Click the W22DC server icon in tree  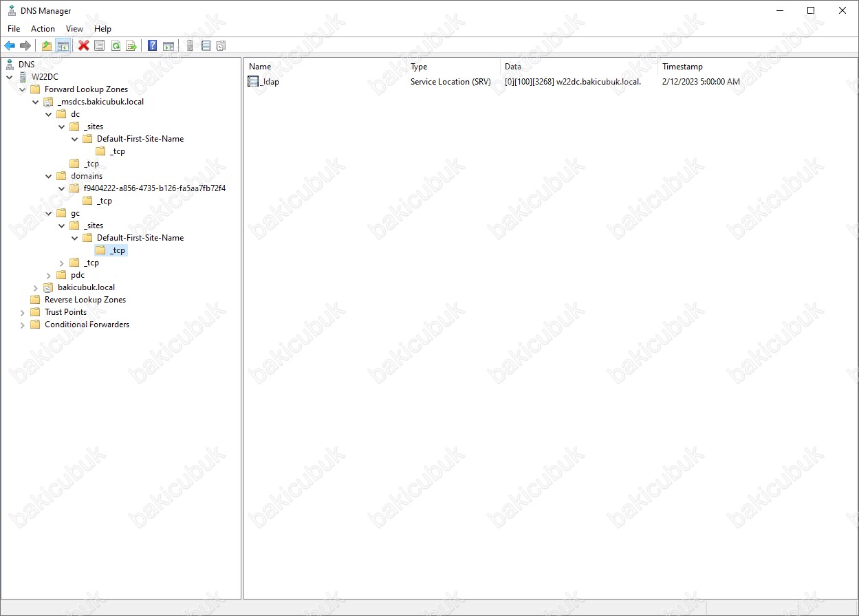(x=23, y=77)
